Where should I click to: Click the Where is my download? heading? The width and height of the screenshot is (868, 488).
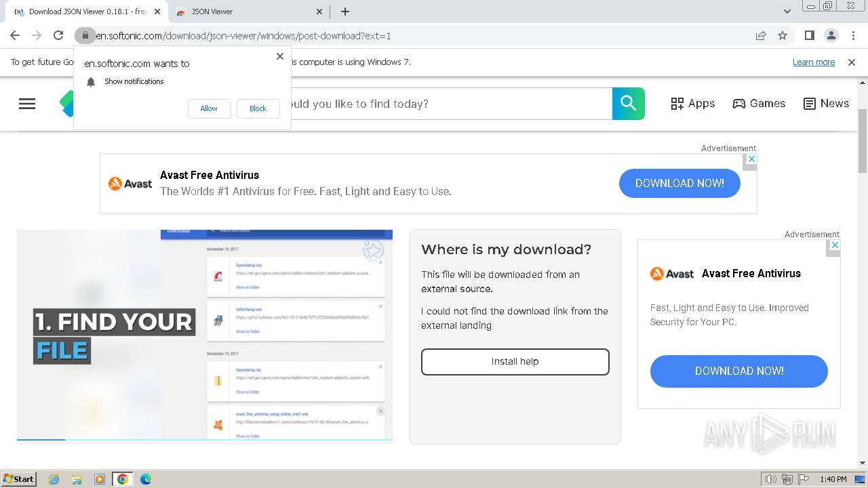[506, 249]
